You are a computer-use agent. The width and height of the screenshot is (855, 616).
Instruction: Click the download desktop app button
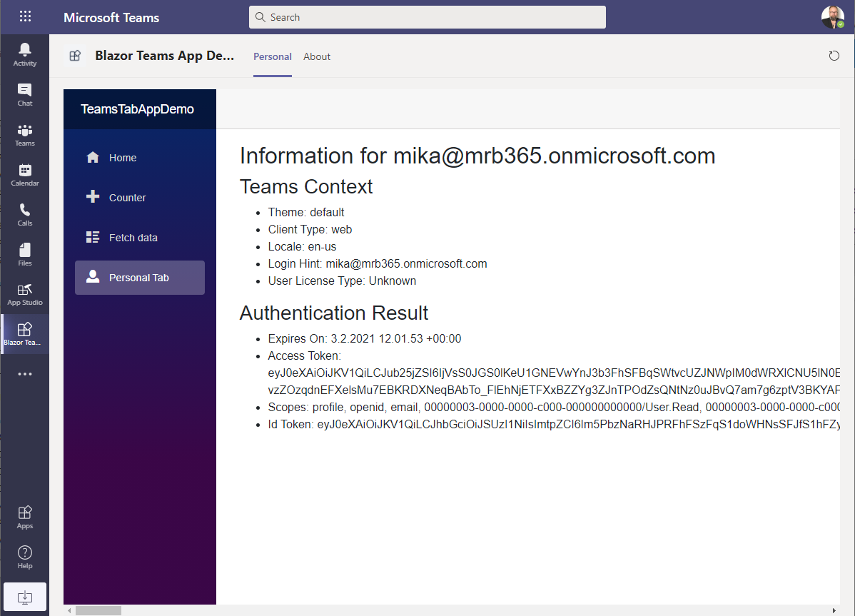[x=24, y=597]
